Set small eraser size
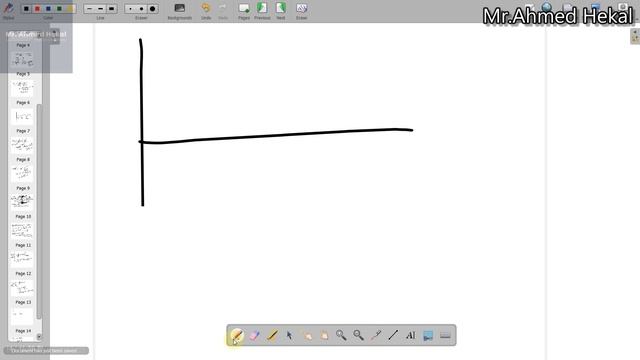Image resolution: width=640 pixels, height=360 pixels. 130,9
